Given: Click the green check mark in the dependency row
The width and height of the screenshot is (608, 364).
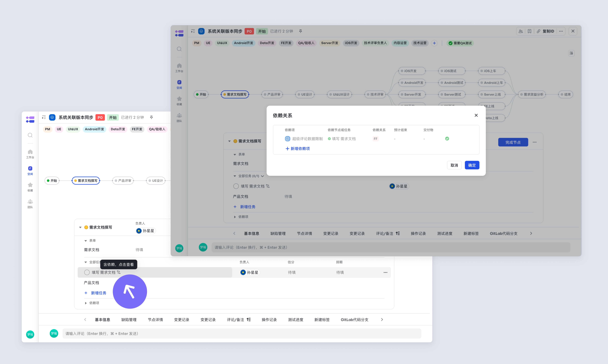Looking at the screenshot, I should [x=447, y=139].
